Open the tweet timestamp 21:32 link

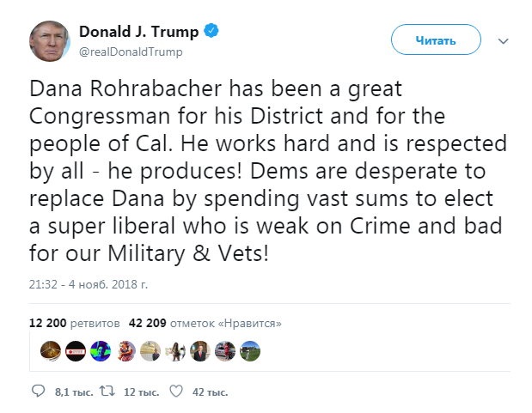pyautogui.click(x=89, y=282)
